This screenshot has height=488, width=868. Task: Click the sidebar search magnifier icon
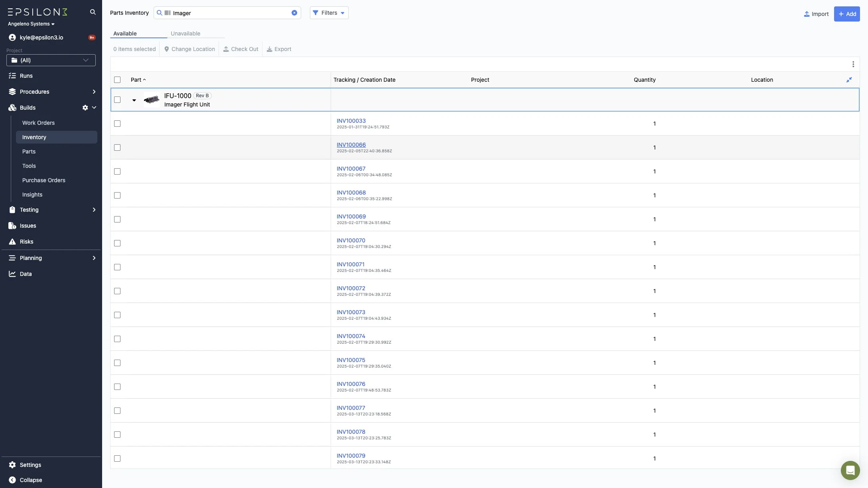[x=93, y=12]
